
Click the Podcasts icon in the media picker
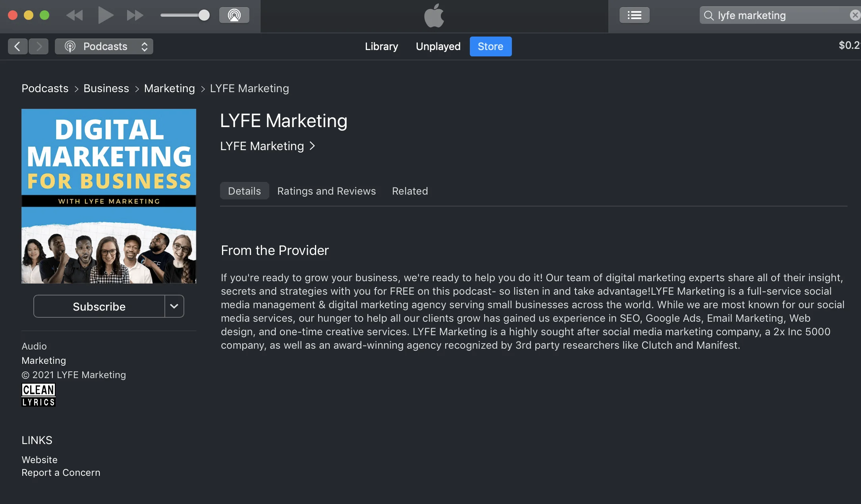coord(70,46)
